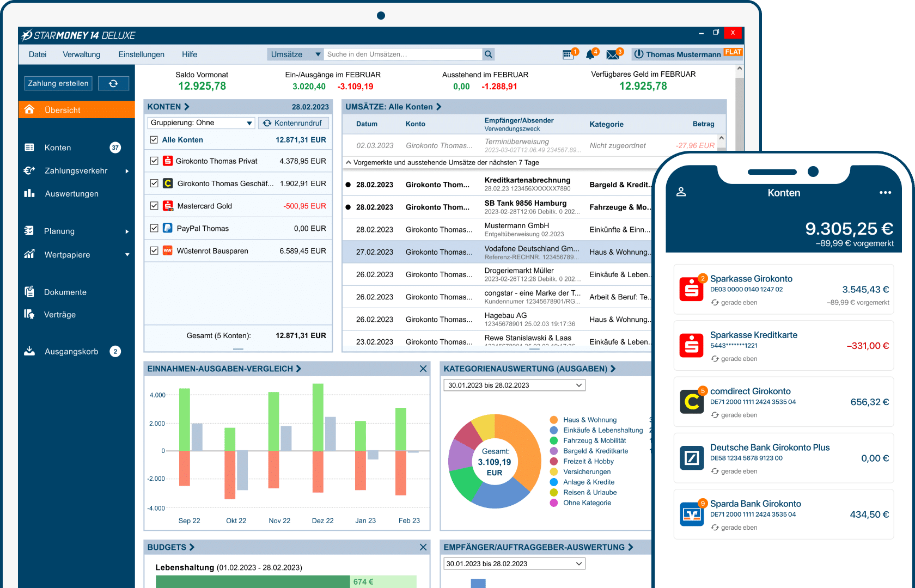Screen dimensions: 915x588
Task: Click the PayPal Thomas account logo
Action: coord(168,229)
